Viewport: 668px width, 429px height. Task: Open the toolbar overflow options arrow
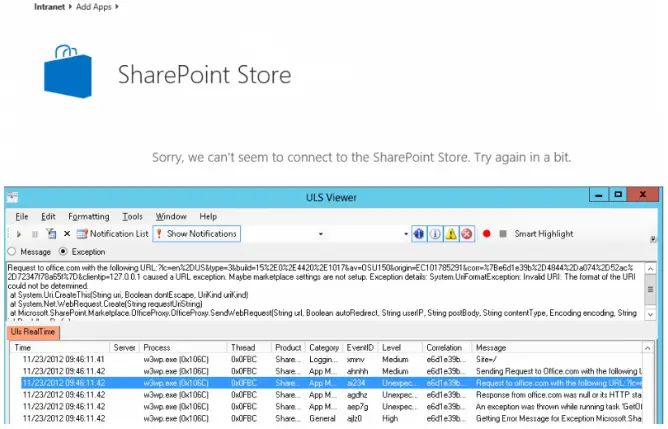pos(653,239)
